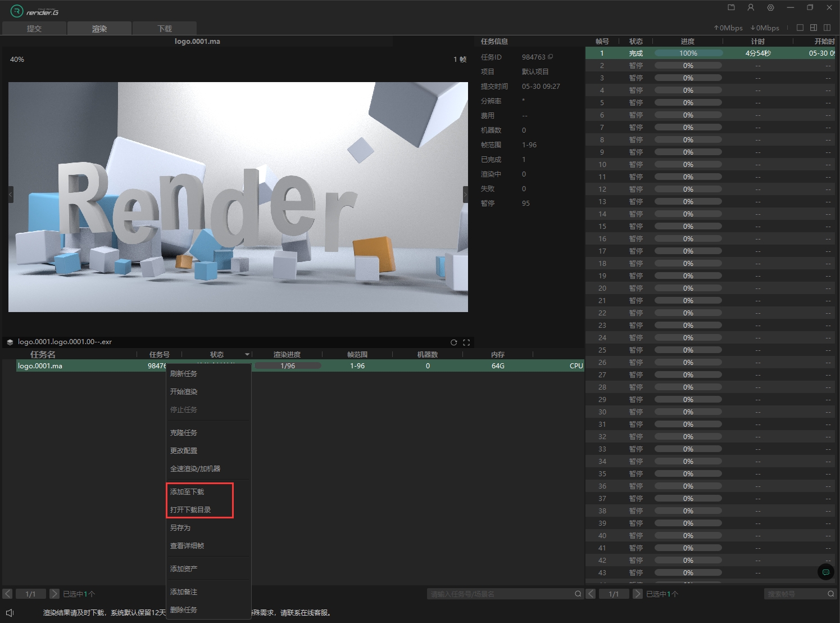Open the customer service chat bubble
This screenshot has width=840, height=623.
(x=825, y=572)
